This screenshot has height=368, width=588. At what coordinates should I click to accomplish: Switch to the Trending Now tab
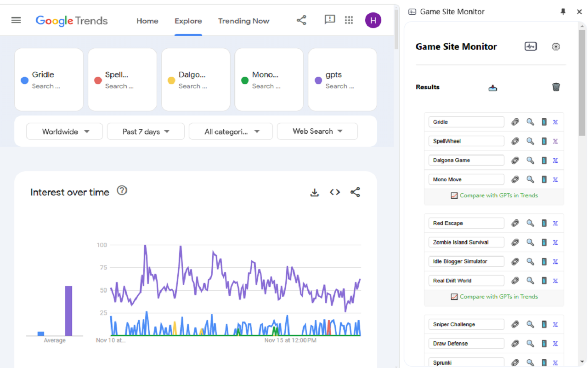coord(243,21)
